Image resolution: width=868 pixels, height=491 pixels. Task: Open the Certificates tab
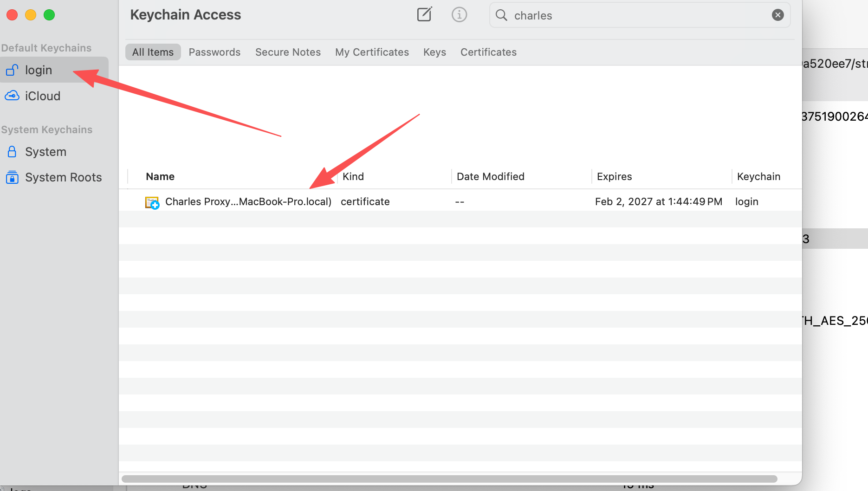(x=488, y=52)
